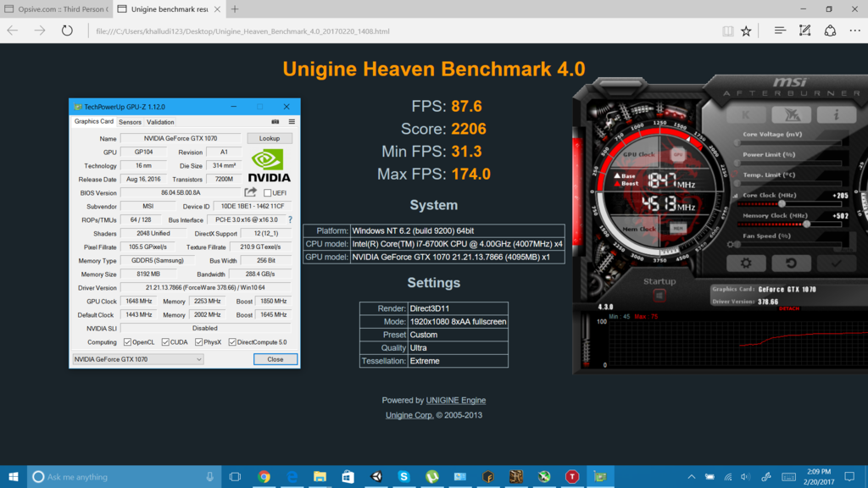Expand the NVIDIA GeForce GTX 1070 dropdown
Image resolution: width=868 pixels, height=488 pixels.
(x=138, y=359)
